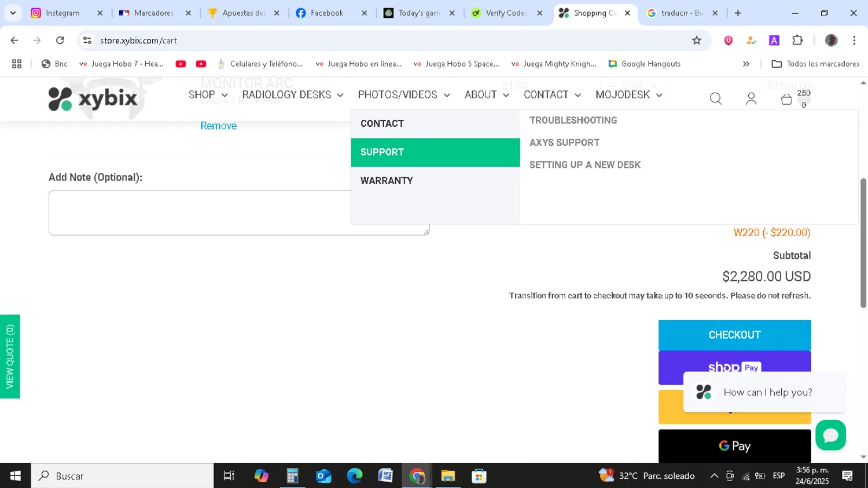Click the purple A extension icon
Screen dimensions: 868x488
click(x=774, y=41)
